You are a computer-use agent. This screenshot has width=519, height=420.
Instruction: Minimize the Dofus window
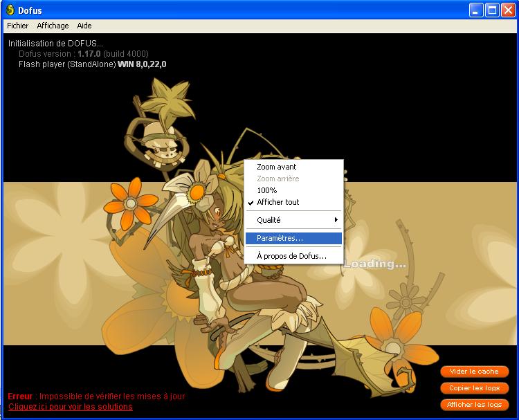pos(476,10)
